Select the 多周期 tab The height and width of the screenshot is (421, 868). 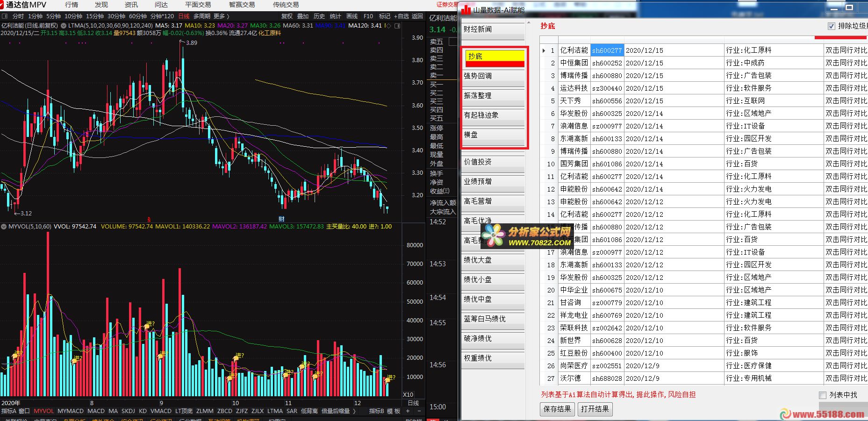click(201, 16)
